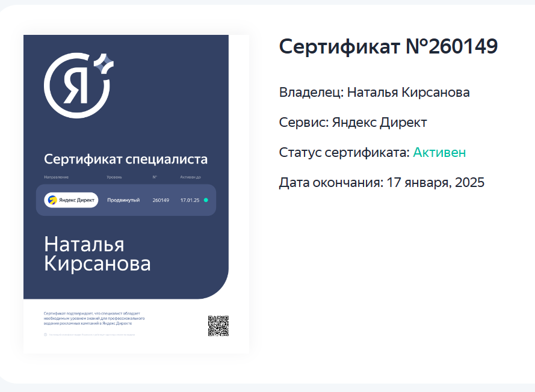The image size is (535, 392).
Task: Click the Yandex "Я" logo on certificate
Action: 76,85
